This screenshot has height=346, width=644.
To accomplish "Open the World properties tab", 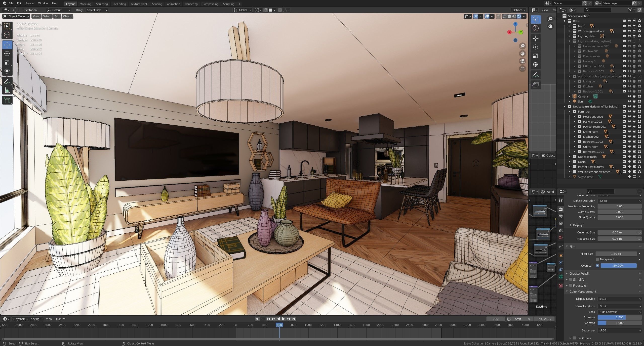I will (x=560, y=237).
